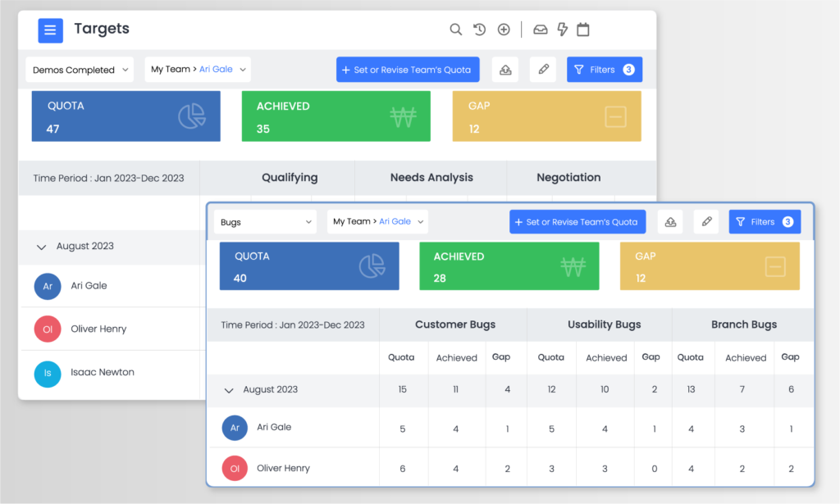Collapse August 2023 row in Bugs window
This screenshot has width=840, height=504.
229,390
